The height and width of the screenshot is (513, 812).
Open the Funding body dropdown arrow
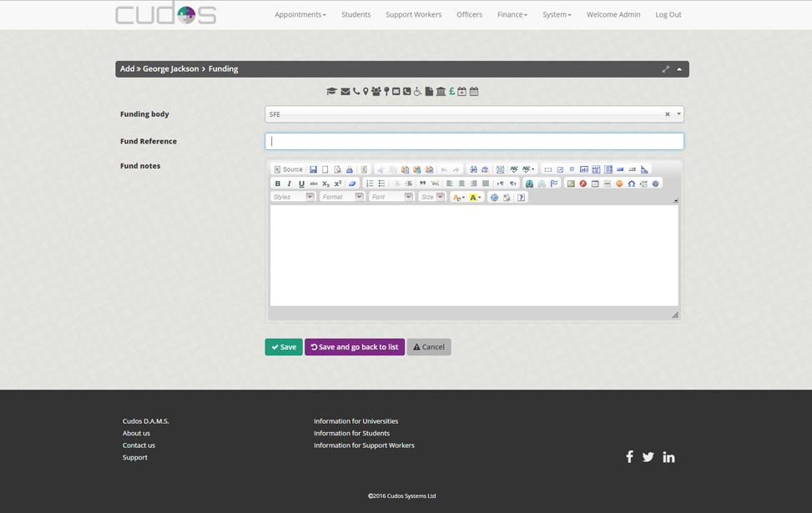tap(678, 114)
